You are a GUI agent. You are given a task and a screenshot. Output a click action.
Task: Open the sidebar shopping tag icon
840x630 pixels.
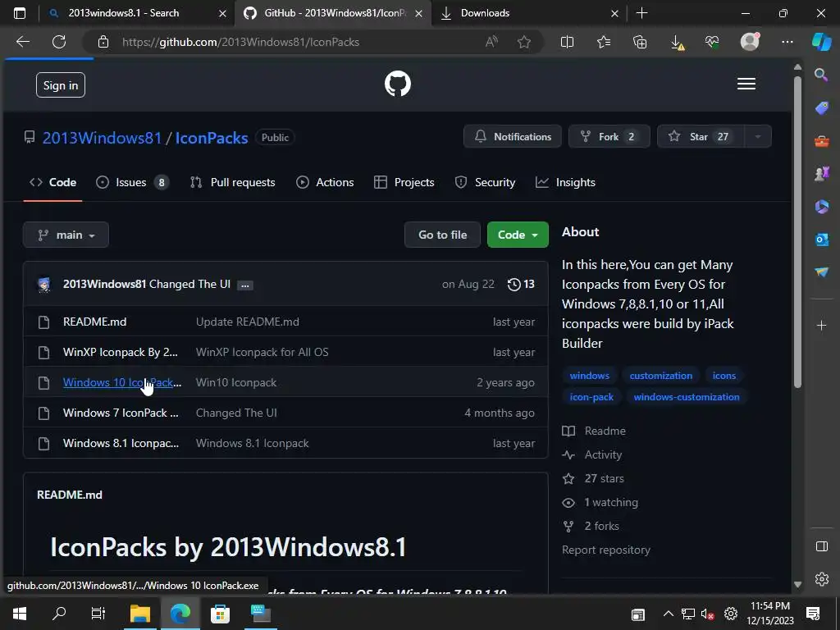point(822,108)
